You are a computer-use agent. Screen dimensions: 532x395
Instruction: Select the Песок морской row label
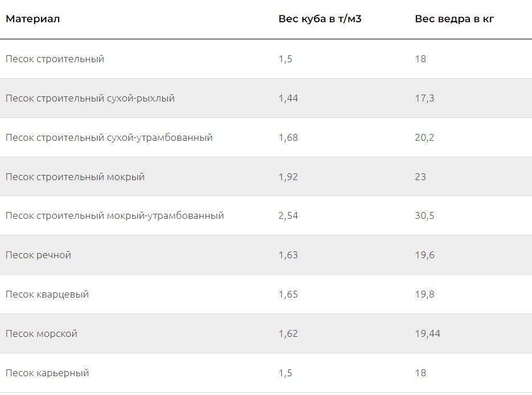[x=42, y=334]
